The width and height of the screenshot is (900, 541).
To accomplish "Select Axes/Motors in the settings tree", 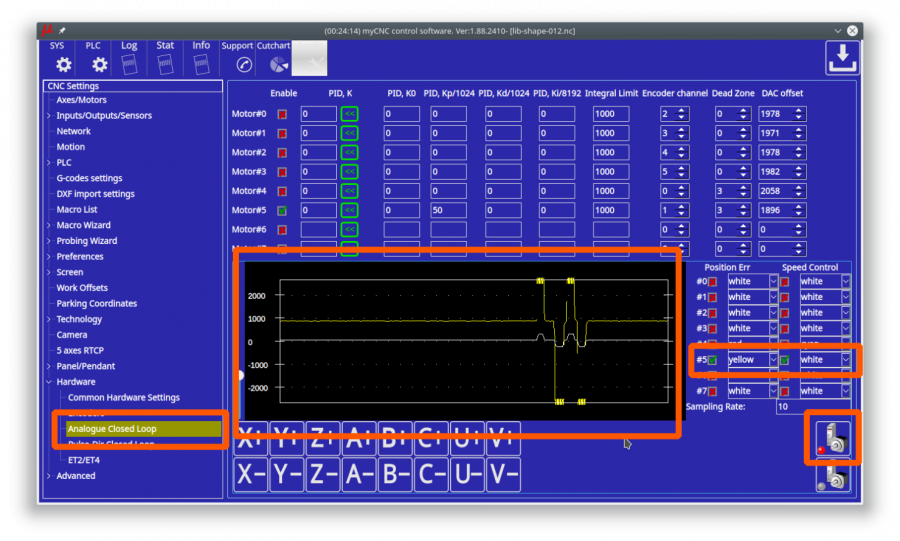I will 81,100.
